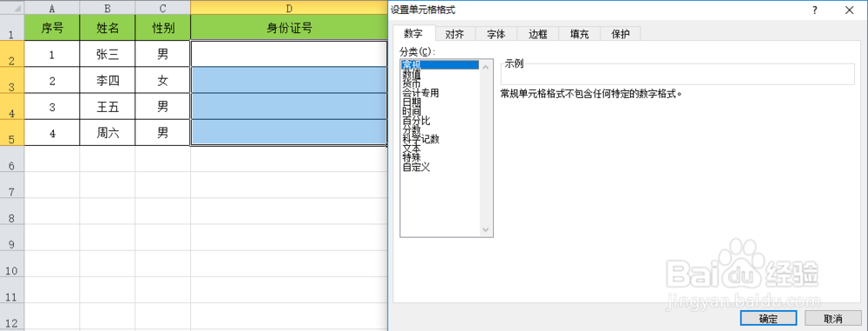Screen dimensions: 868x331
Task: Select row 6 header
Action: tap(11, 159)
